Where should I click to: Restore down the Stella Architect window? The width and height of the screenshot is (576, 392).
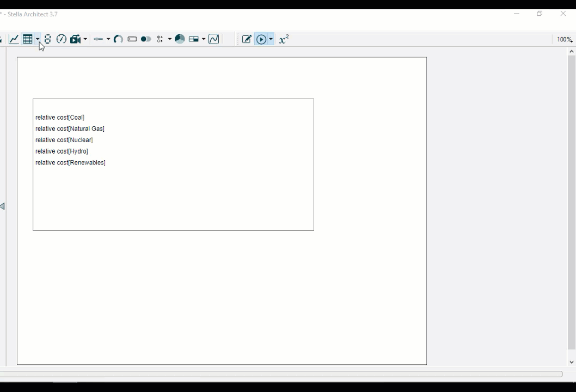click(540, 14)
